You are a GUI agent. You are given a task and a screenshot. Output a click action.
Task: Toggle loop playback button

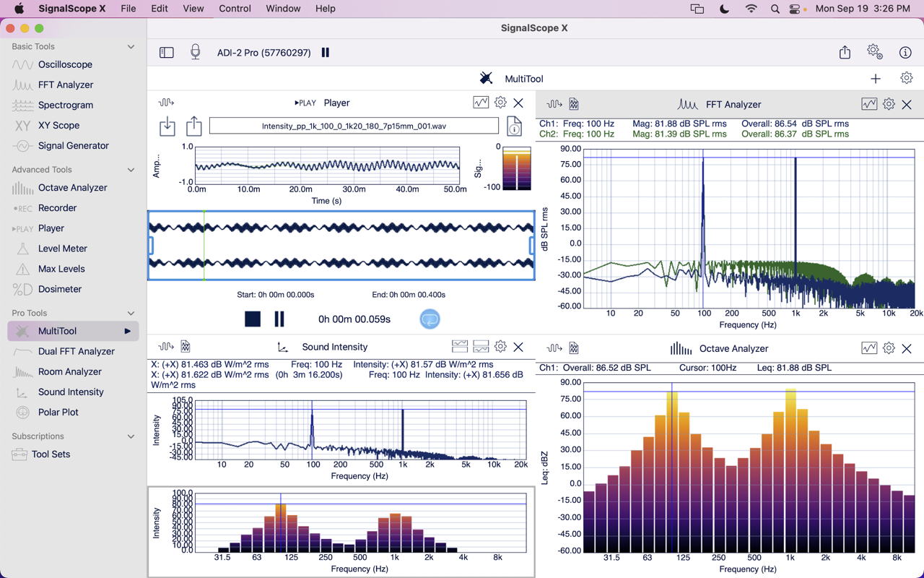430,319
